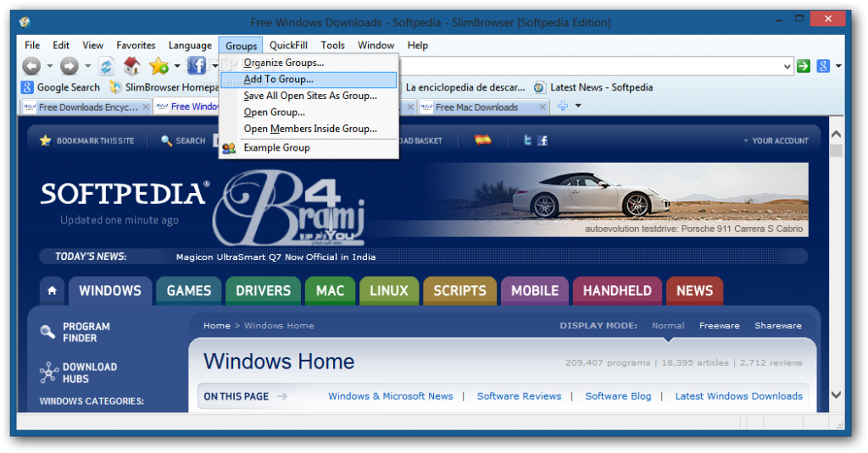This screenshot has height=453, width=868.
Task: Choose Save All Open Sites As Group
Action: [x=309, y=96]
